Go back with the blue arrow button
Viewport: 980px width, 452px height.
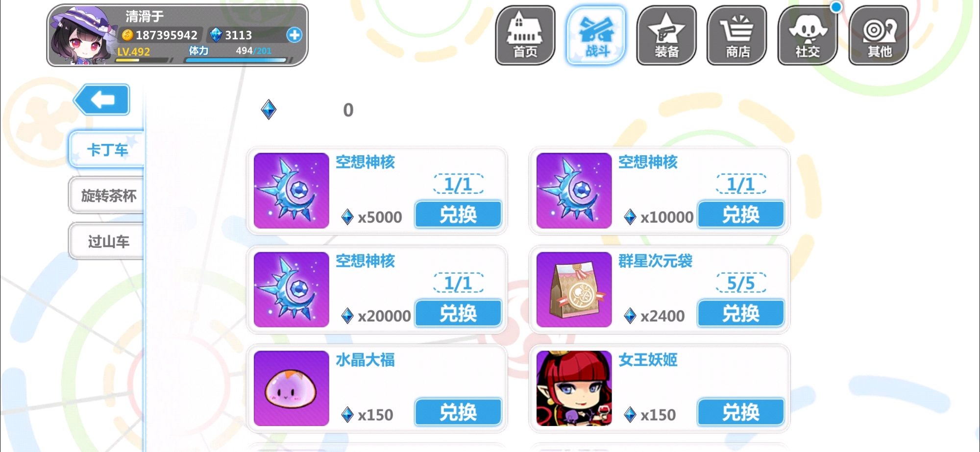(102, 100)
